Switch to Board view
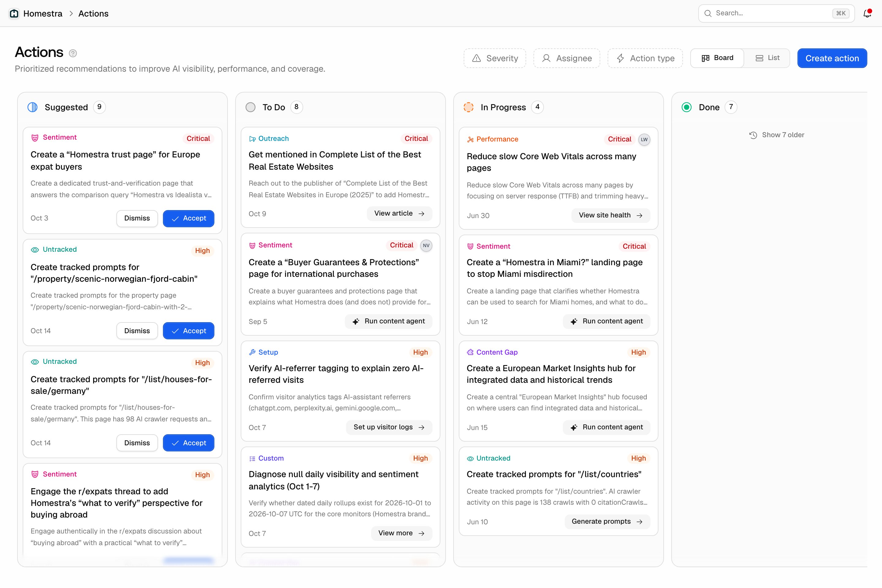 pos(717,58)
